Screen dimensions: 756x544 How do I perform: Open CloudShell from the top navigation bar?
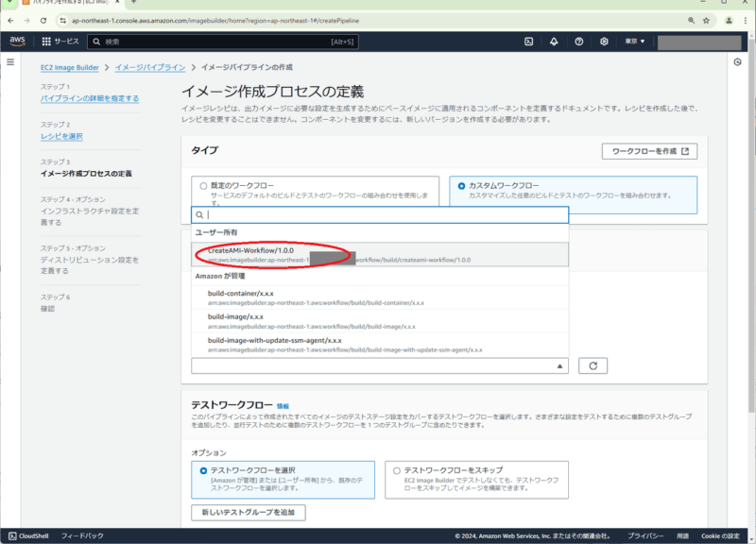[x=527, y=41]
